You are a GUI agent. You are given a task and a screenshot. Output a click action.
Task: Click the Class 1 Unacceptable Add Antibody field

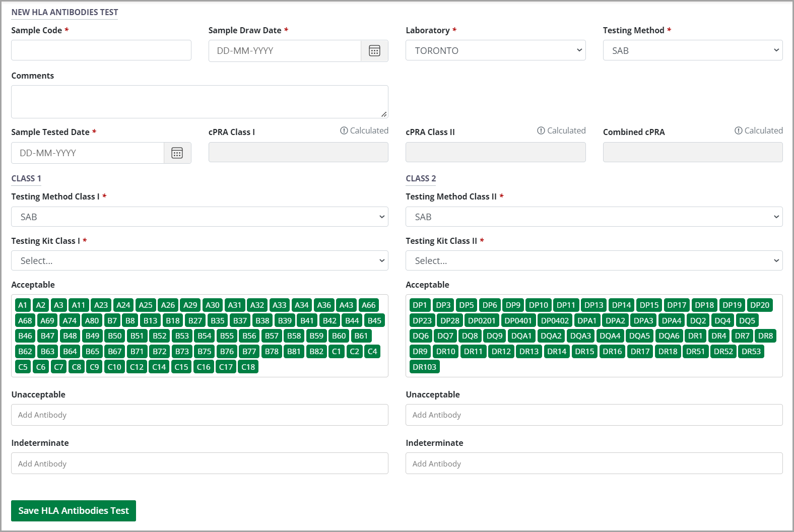coord(200,415)
